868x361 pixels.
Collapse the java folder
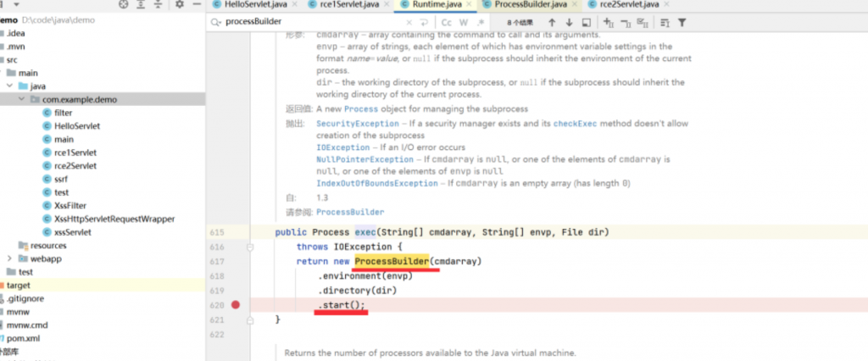pos(9,86)
